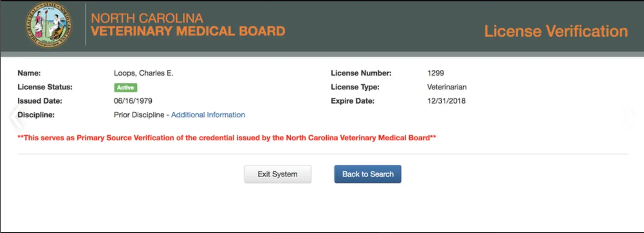Select the licensee name Loops, Charles E.
644x233 pixels.
pos(143,73)
